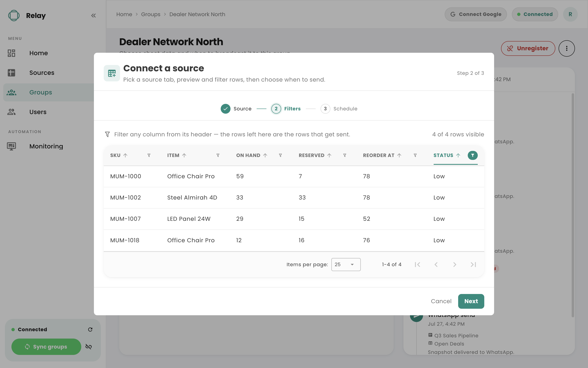588x368 pixels.
Task: Click the unlink icon beside Sync groups
Action: tap(89, 347)
